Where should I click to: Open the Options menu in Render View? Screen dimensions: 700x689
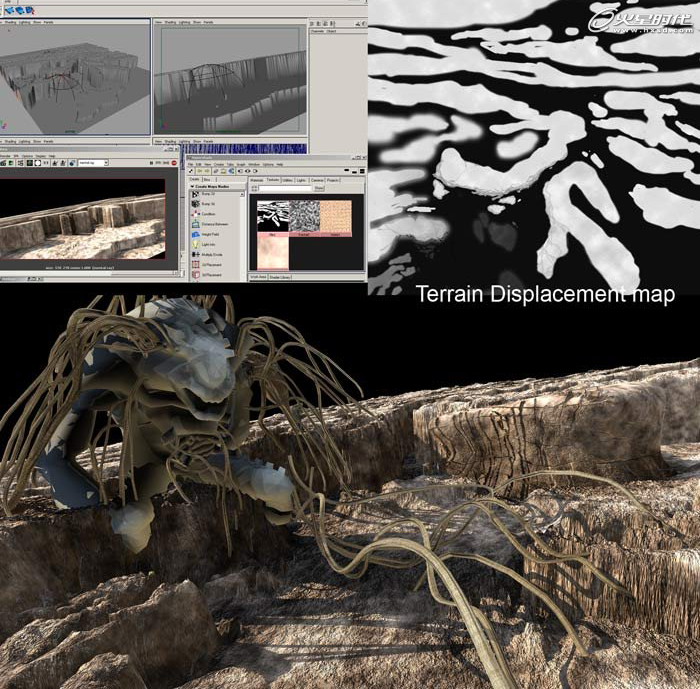click(27, 156)
